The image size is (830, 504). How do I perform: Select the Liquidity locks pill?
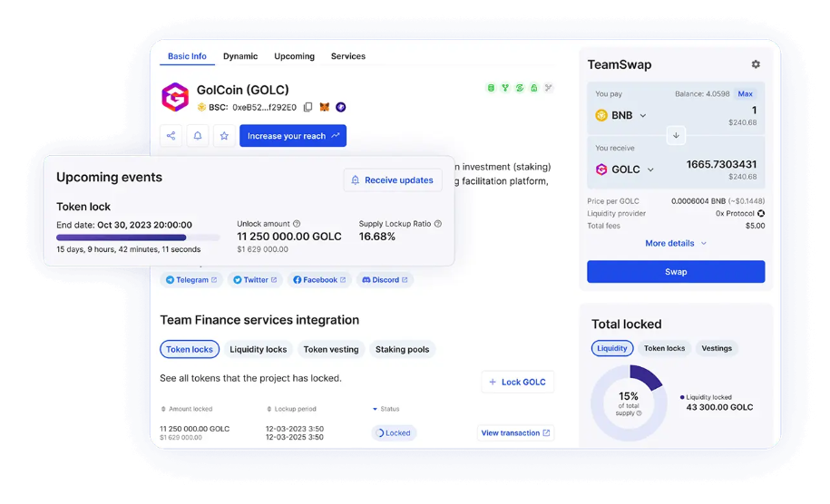(259, 349)
